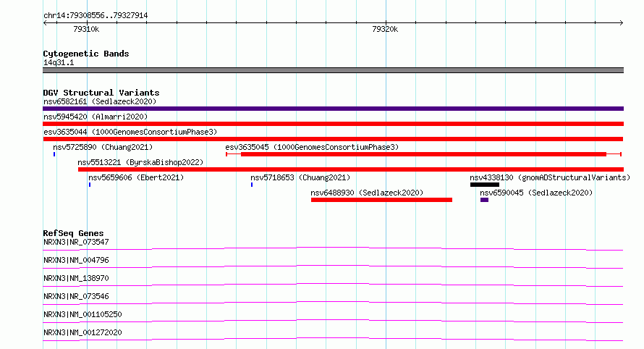Open the nsv5718653 (Chuang2021) label
Screen dimensions: 644x349
point(300,177)
